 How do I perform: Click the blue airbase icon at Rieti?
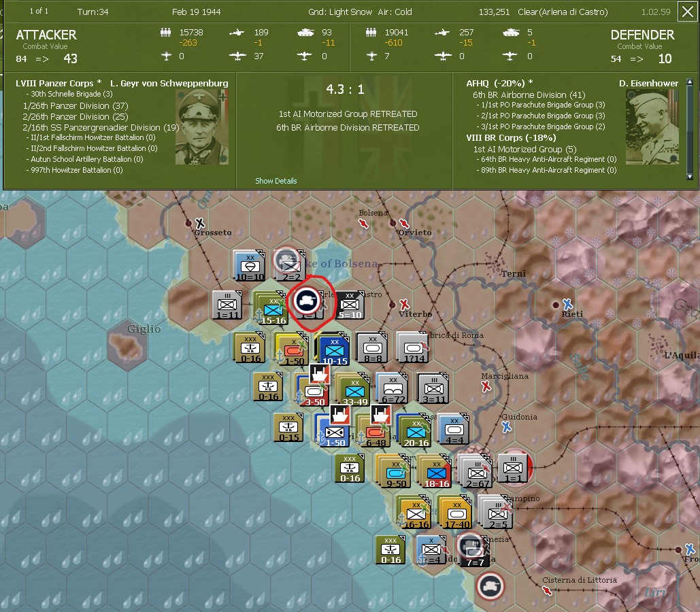coord(567,305)
